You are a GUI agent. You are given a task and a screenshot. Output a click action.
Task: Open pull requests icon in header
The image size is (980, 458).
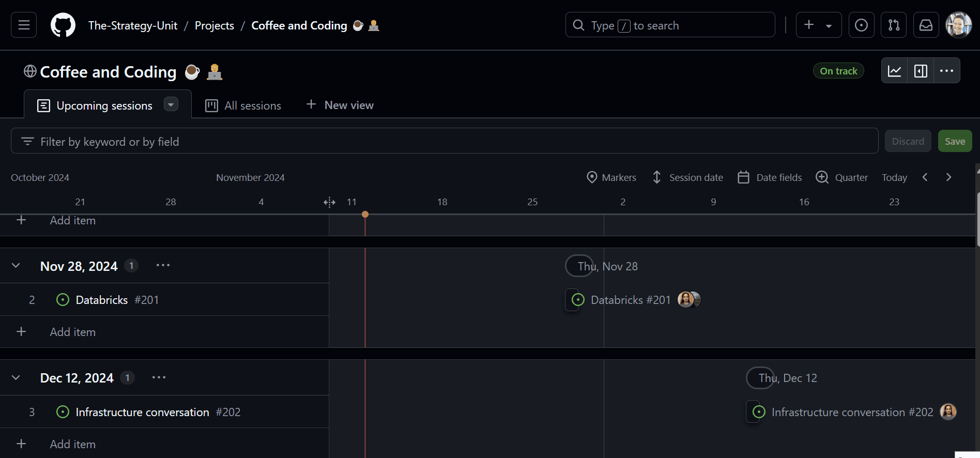[x=894, y=25]
